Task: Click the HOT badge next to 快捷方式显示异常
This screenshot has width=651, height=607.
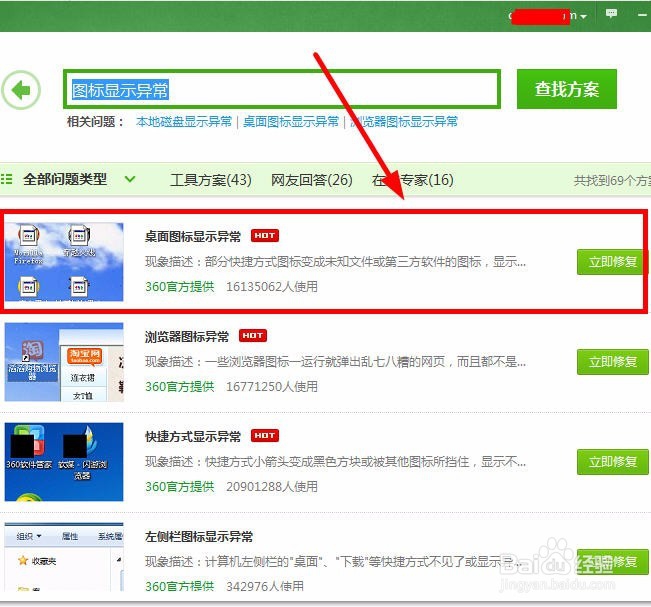Action: click(x=265, y=436)
